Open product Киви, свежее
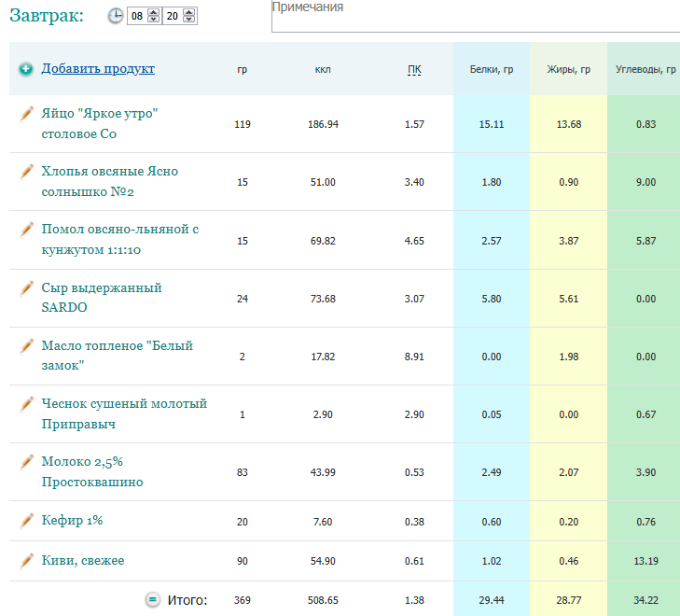 [83, 561]
